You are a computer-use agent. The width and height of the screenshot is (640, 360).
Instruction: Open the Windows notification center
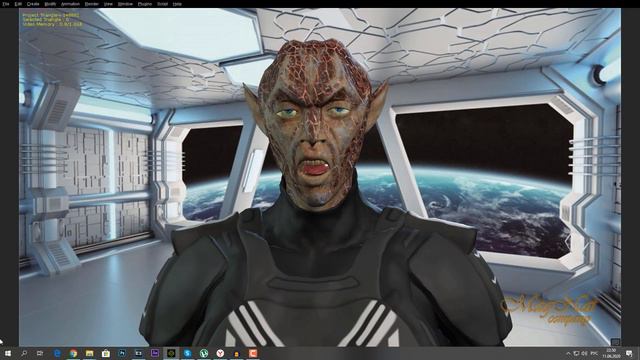[x=629, y=353]
